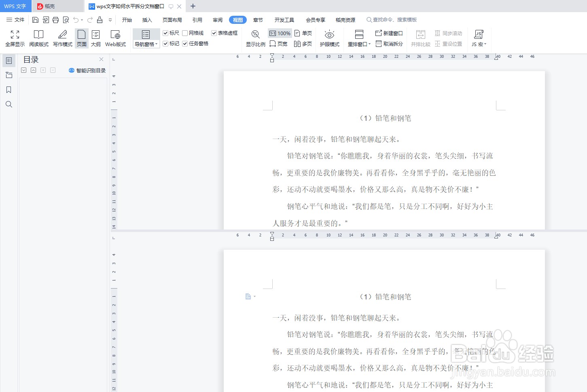The width and height of the screenshot is (587, 392).
Task: Click 页宽 to fit page width
Action: coord(278,43)
